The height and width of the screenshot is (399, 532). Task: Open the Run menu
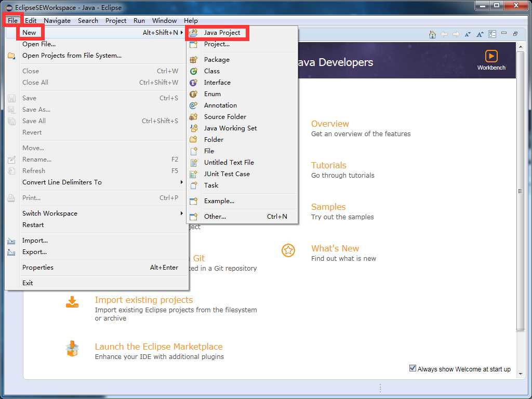coord(139,20)
